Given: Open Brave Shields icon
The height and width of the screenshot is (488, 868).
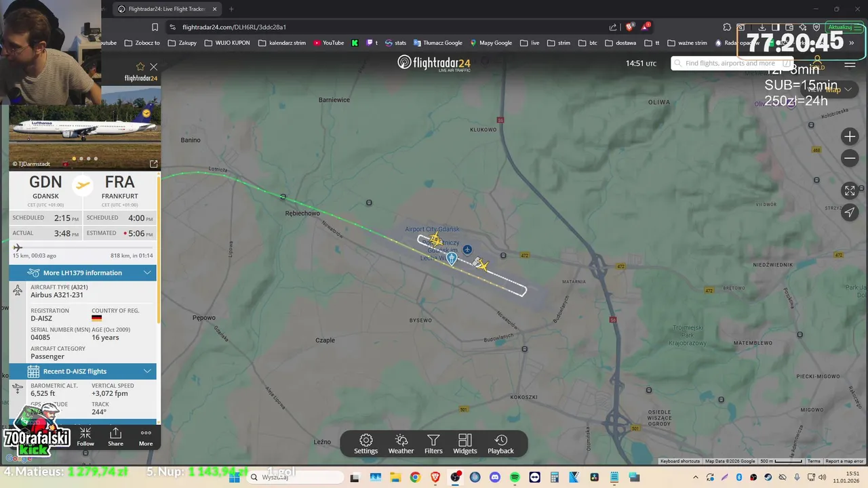Looking at the screenshot, I should click(x=630, y=27).
